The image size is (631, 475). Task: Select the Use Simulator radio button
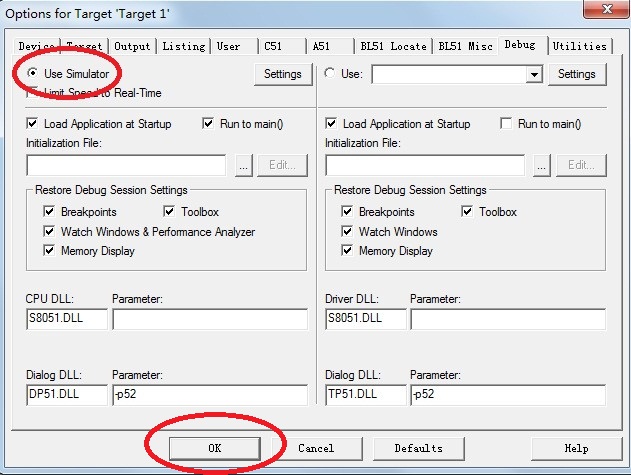34,74
